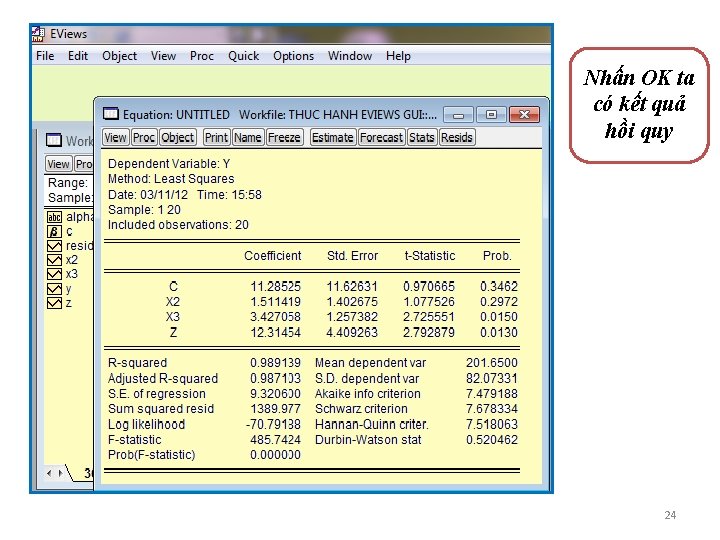Open the Proc menu in the menu bar
720x540 pixels.
pos(202,56)
